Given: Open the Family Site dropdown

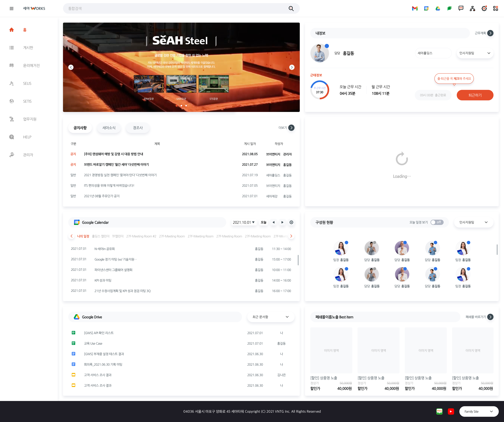Looking at the screenshot, I should [479, 412].
